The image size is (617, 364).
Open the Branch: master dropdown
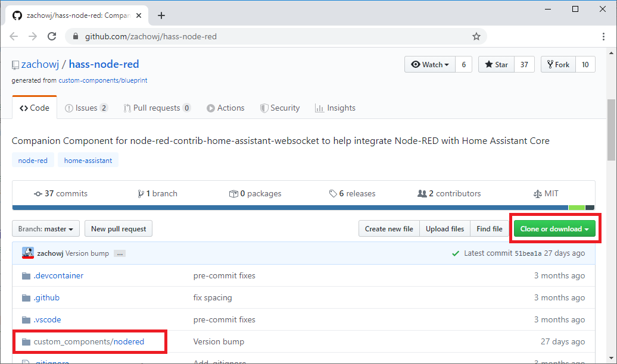point(46,229)
